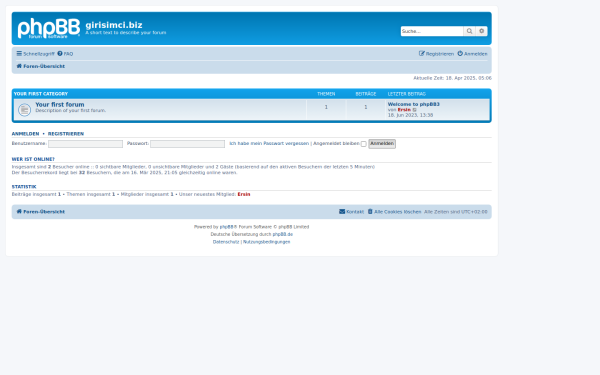Click Alle Cookies löschen in the footer
Viewport: 600px width, 375px height.
tap(394, 212)
